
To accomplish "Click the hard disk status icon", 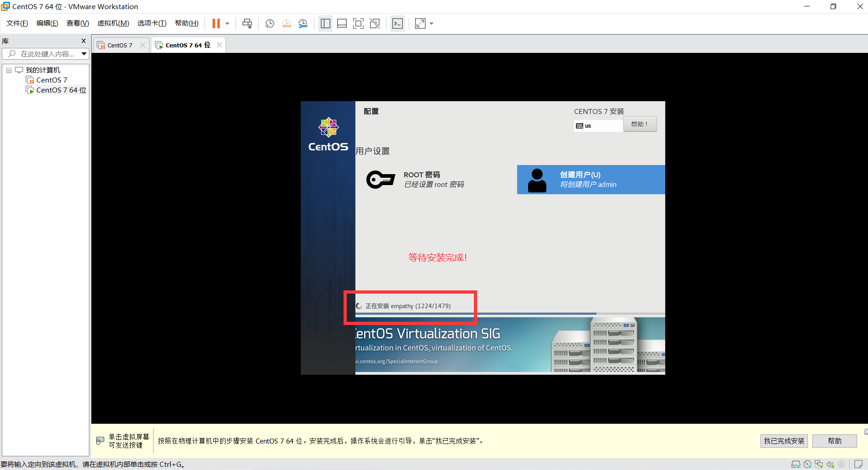I will 796,465.
